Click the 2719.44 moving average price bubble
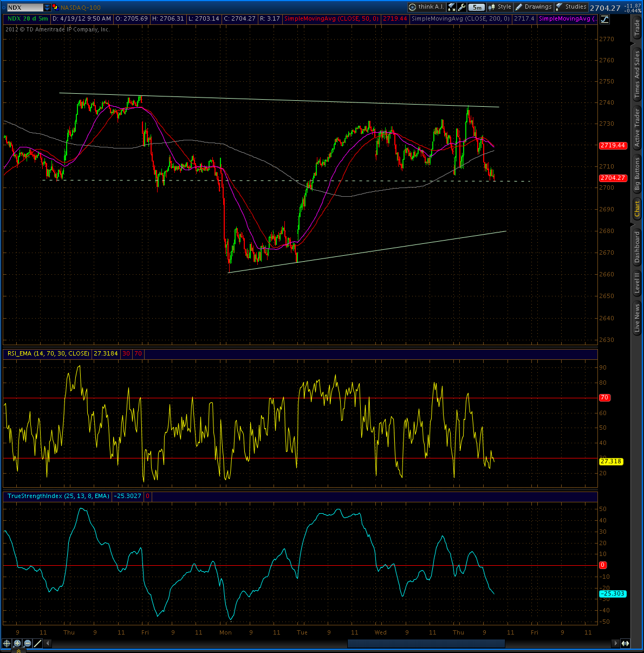 tap(613, 145)
